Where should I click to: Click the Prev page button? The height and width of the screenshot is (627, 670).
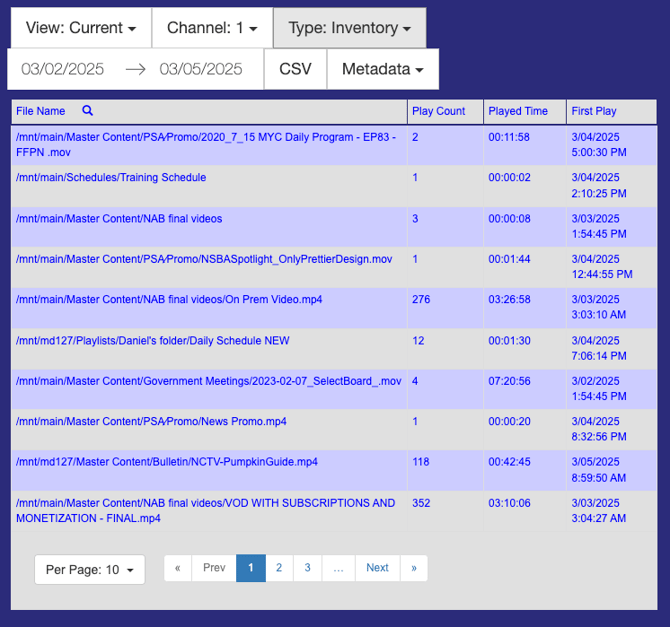coord(214,568)
